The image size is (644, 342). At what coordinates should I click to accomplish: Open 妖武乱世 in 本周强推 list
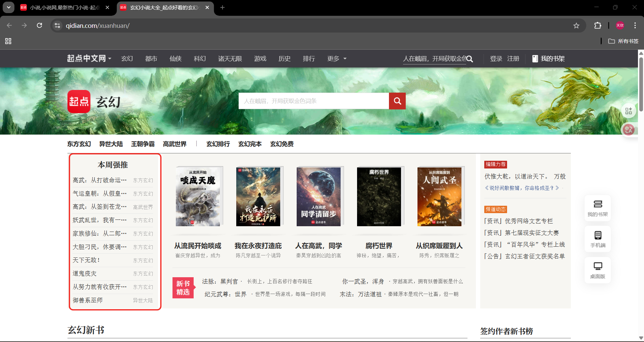100,220
